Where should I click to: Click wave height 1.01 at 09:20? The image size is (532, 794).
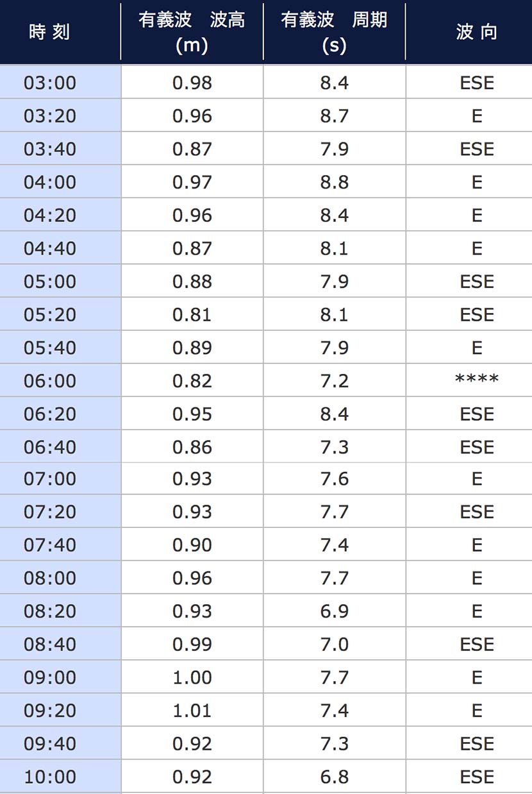(x=192, y=710)
